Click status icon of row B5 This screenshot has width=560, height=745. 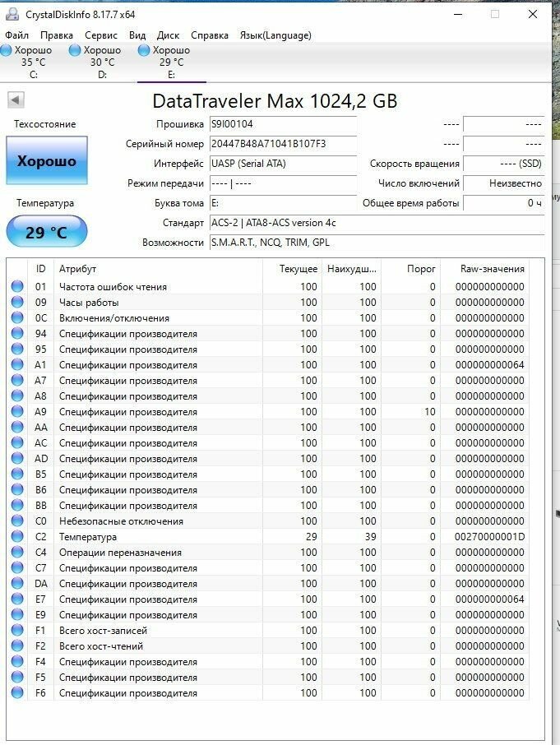[17, 474]
